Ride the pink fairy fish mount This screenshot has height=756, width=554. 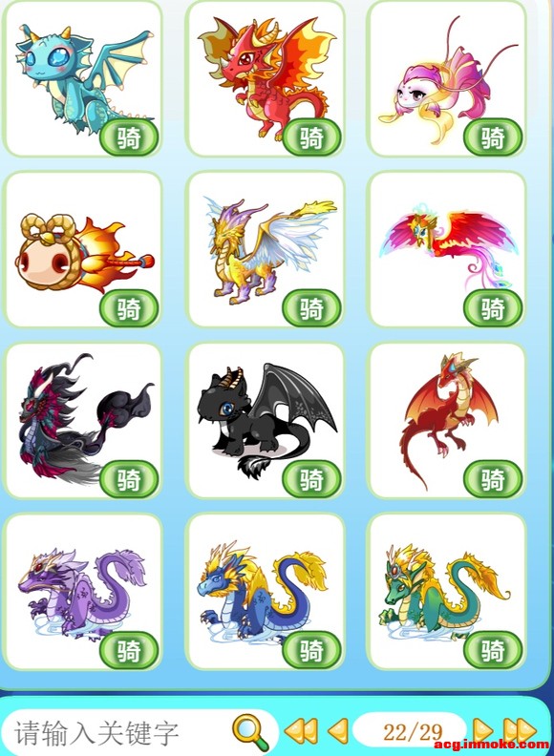coord(493,137)
